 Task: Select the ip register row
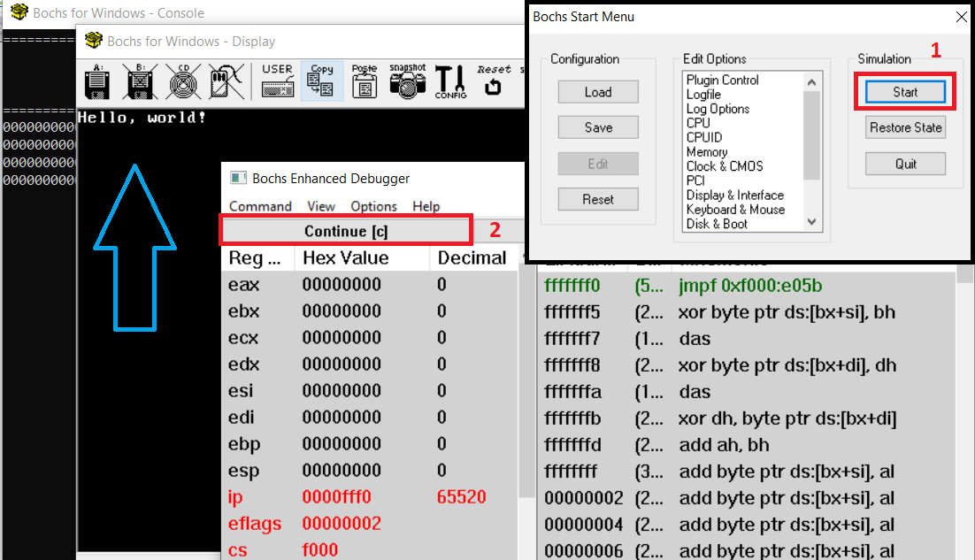coord(370,497)
